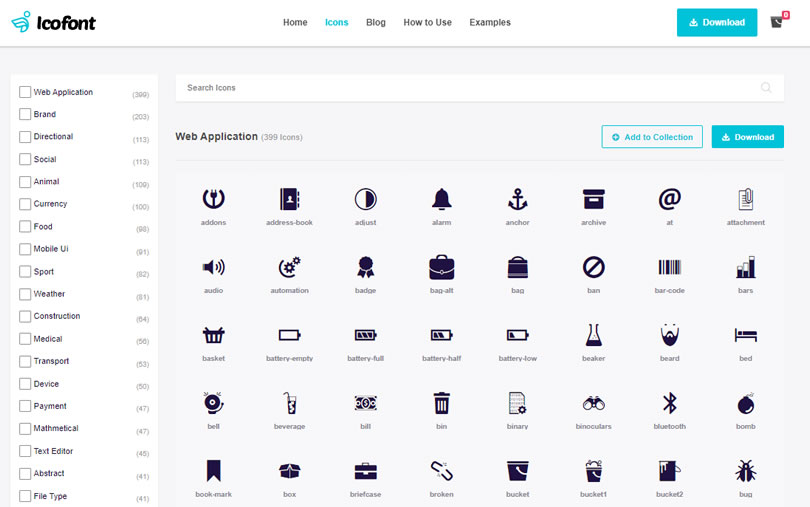Click the bluetooth icon
The width and height of the screenshot is (810, 507).
click(x=669, y=403)
